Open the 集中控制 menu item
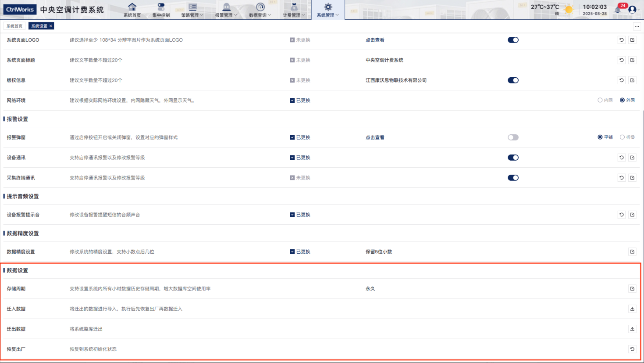Image resolution: width=644 pixels, height=363 pixels. click(161, 10)
